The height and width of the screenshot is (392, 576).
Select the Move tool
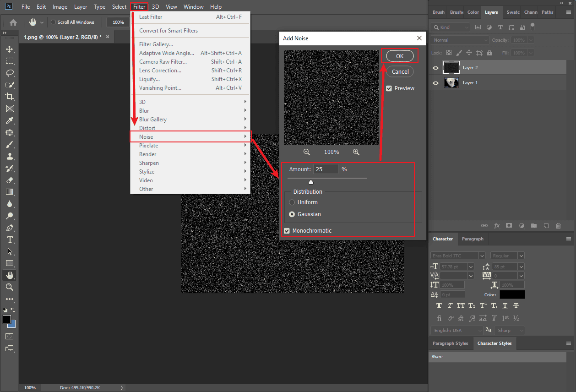(9, 49)
